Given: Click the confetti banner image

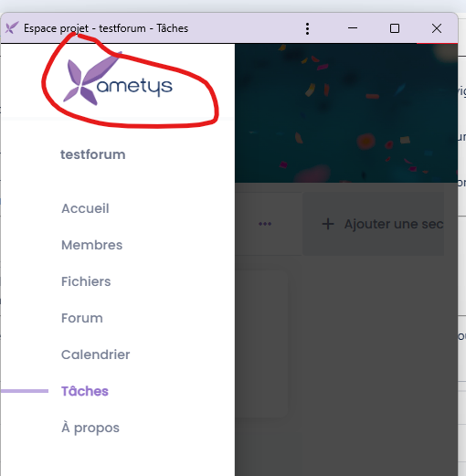Looking at the screenshot, I should [346, 113].
